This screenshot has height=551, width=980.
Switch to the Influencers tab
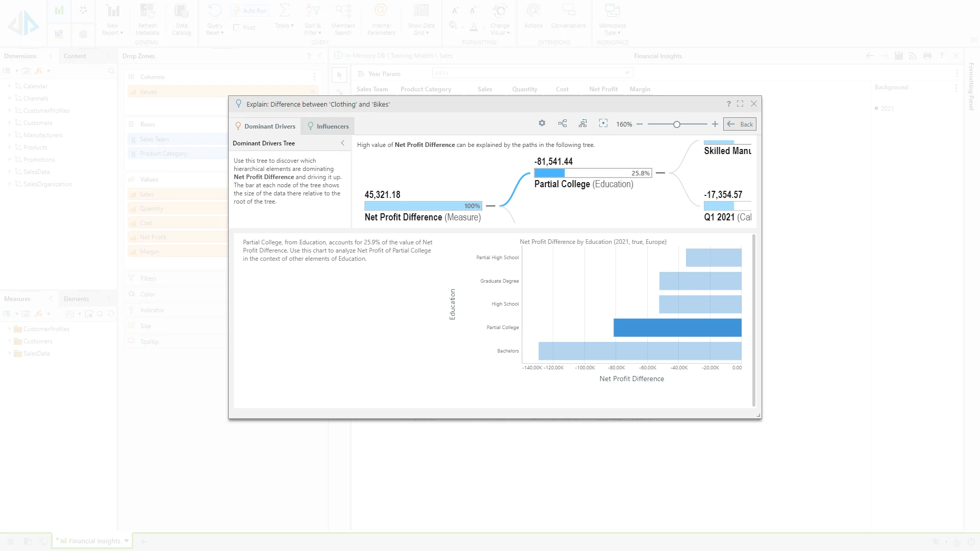(x=328, y=126)
